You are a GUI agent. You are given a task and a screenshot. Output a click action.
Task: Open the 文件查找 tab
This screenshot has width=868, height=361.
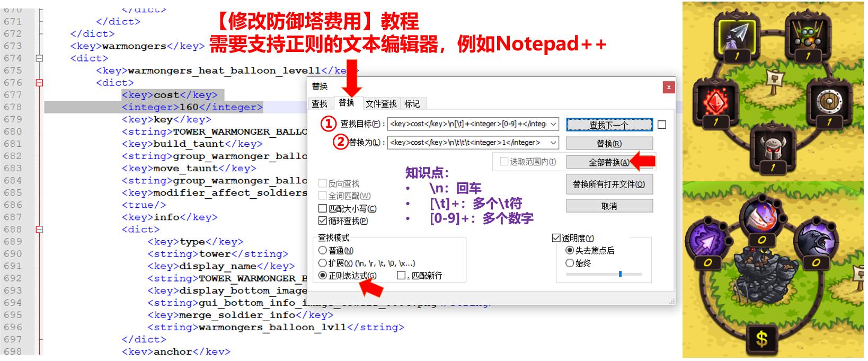click(381, 104)
